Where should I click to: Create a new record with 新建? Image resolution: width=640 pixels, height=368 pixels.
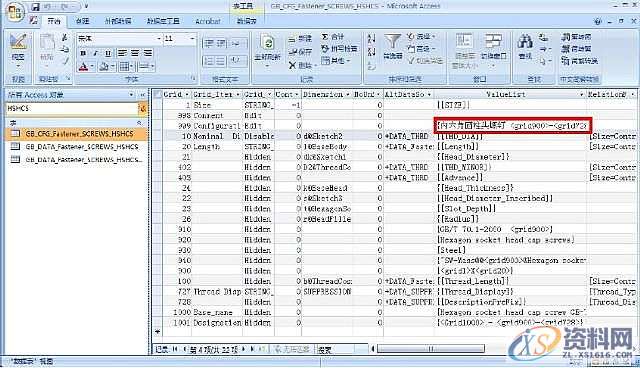300,39
